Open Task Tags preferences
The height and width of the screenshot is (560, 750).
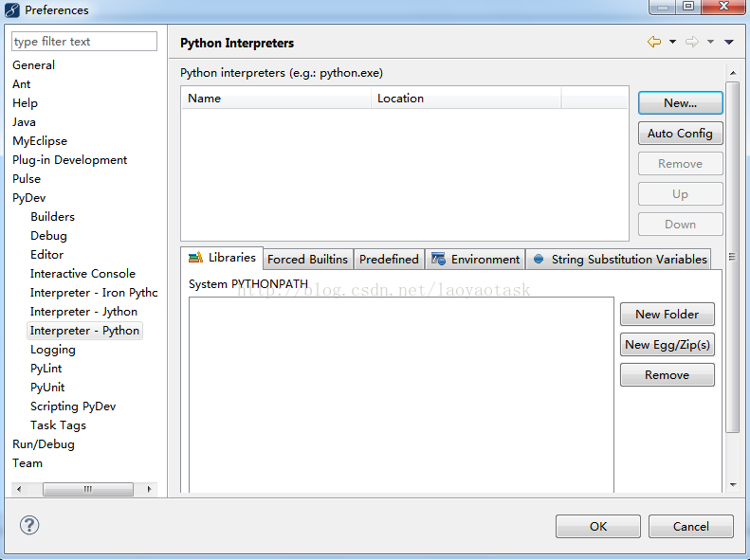(59, 425)
